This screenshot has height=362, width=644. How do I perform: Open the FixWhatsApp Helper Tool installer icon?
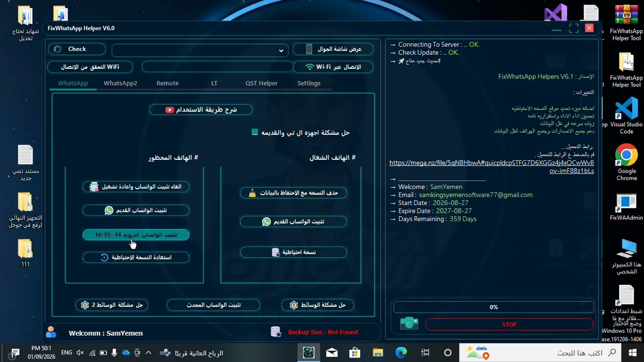point(626,70)
